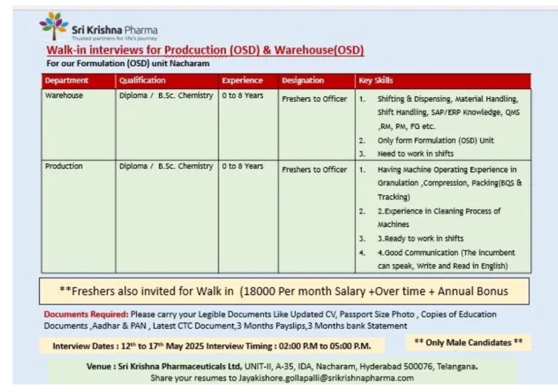Click '4.Good Communication' skill line
The height and width of the screenshot is (392, 558).
(x=446, y=253)
